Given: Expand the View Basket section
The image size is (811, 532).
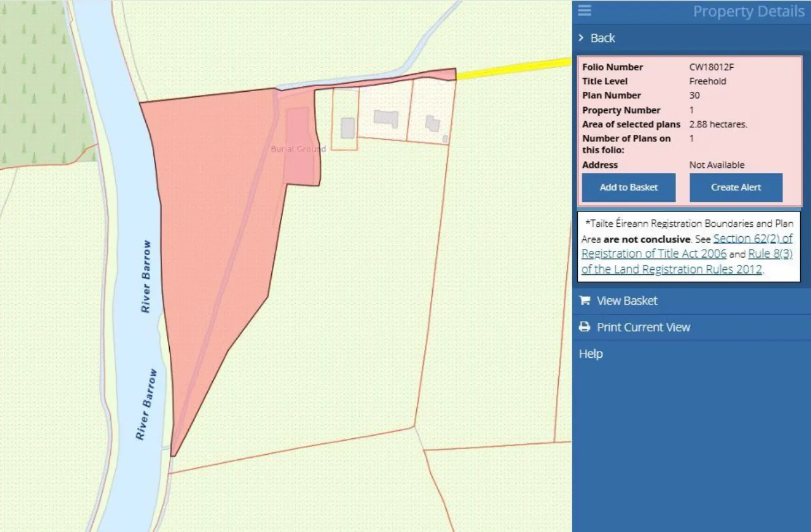Looking at the screenshot, I should click(627, 300).
